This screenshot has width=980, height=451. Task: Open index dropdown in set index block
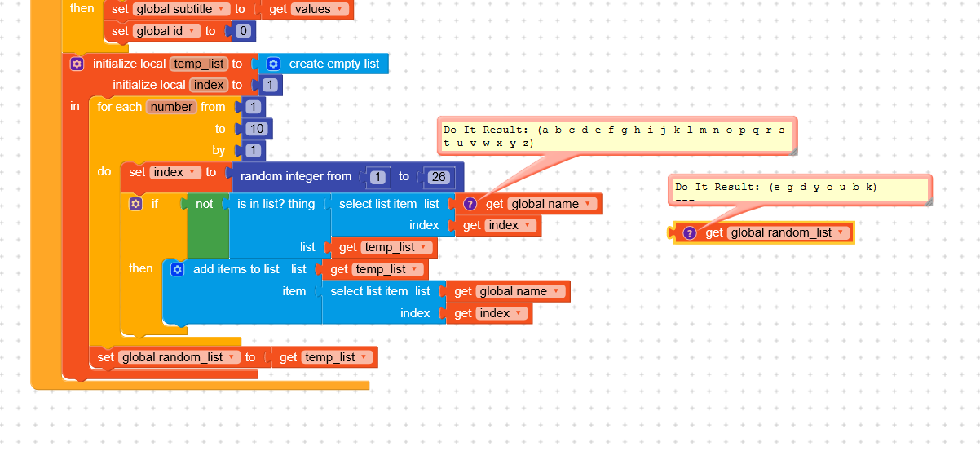(x=175, y=172)
